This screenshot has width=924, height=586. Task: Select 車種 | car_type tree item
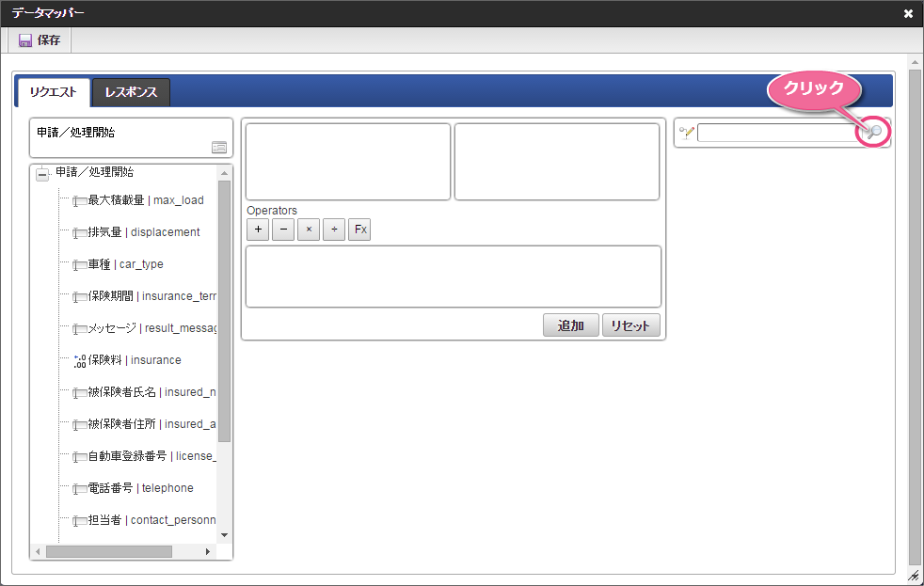pos(125,264)
